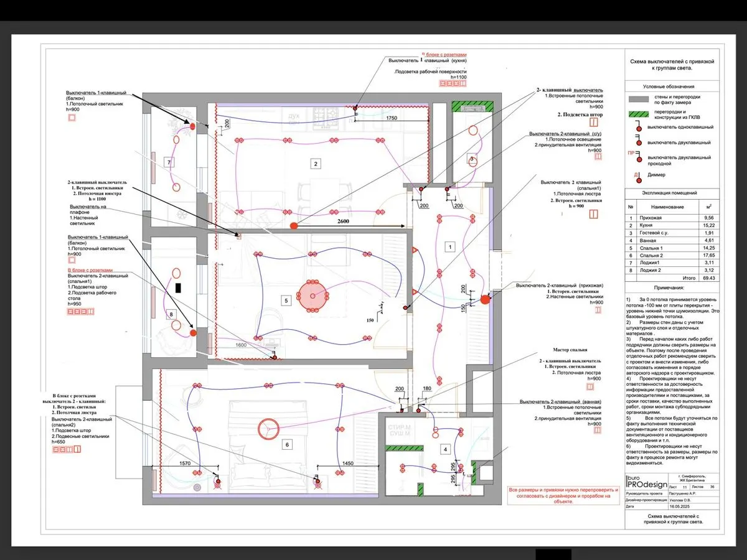Screen dimensions: 747x560
Task: Select room number 2 label in kitchen
Action: (316, 164)
